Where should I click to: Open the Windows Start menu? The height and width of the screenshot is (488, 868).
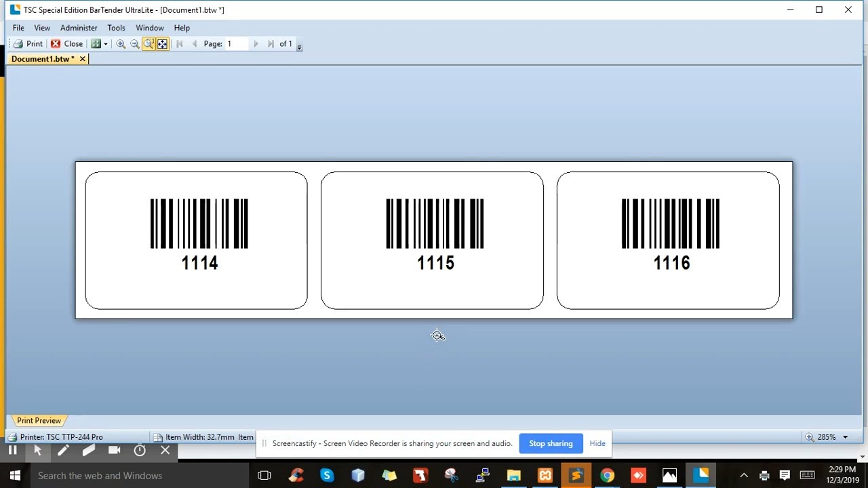click(15, 476)
